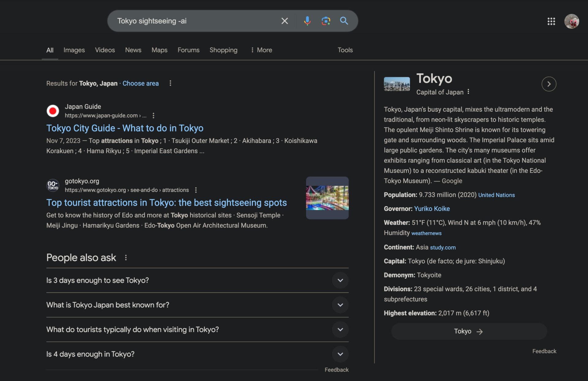The height and width of the screenshot is (381, 588).
Task: Click the Tokyo knowledge panel heading
Action: pos(434,78)
